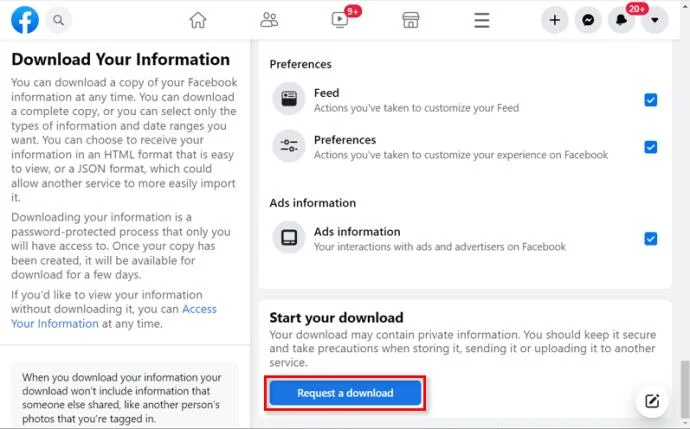The width and height of the screenshot is (690, 429).
Task: Click the Download Your Information heading
Action: [121, 59]
